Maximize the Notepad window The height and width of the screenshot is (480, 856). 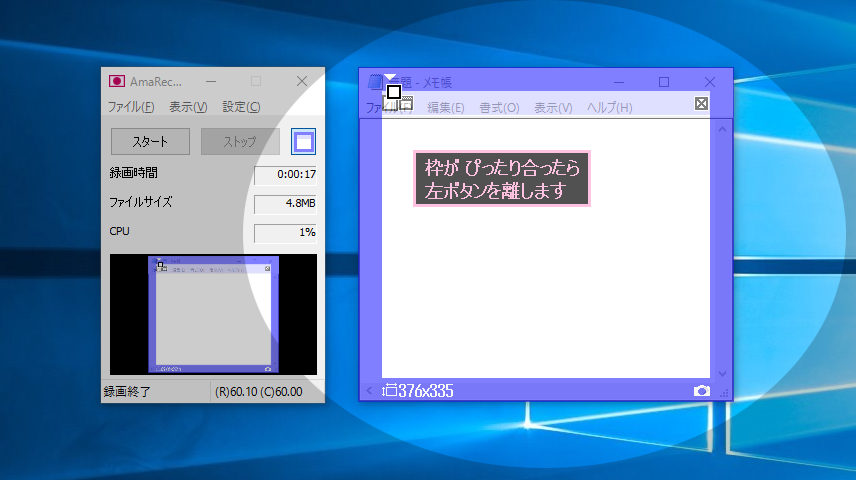(x=664, y=82)
